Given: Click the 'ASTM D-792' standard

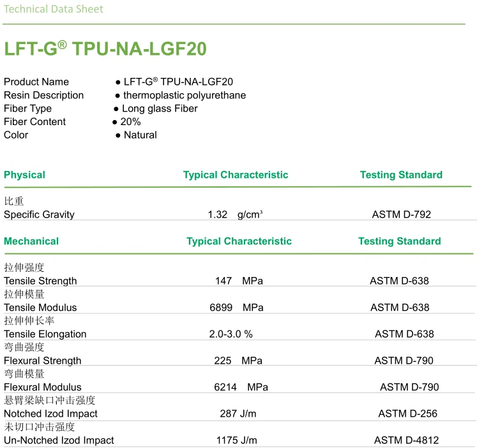Looking at the screenshot, I should [402, 214].
